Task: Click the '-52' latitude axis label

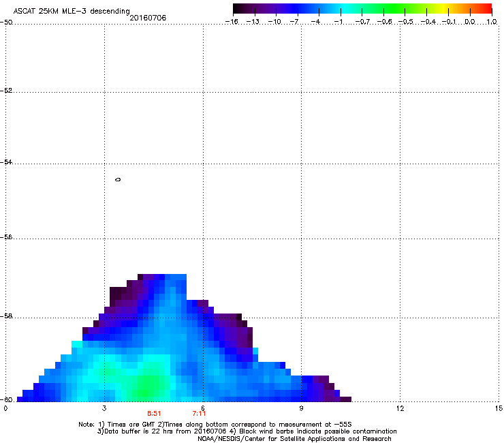Action: 6,91
